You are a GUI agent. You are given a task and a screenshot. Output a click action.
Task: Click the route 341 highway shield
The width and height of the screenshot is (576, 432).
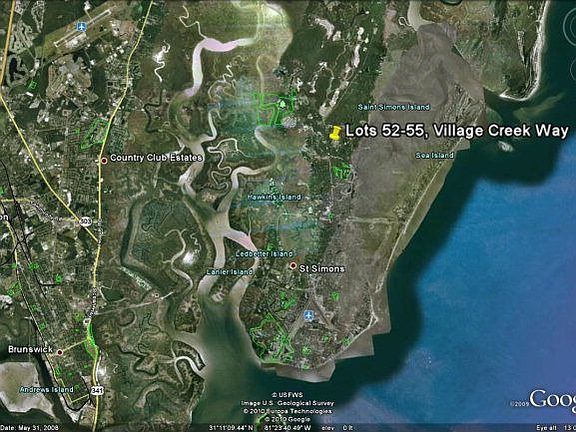[97, 390]
